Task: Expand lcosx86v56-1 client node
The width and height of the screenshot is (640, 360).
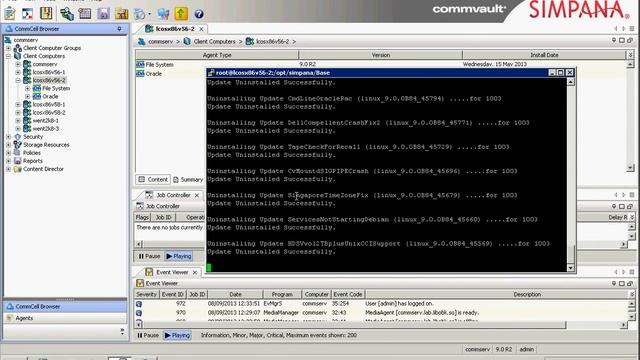Action: [18, 72]
